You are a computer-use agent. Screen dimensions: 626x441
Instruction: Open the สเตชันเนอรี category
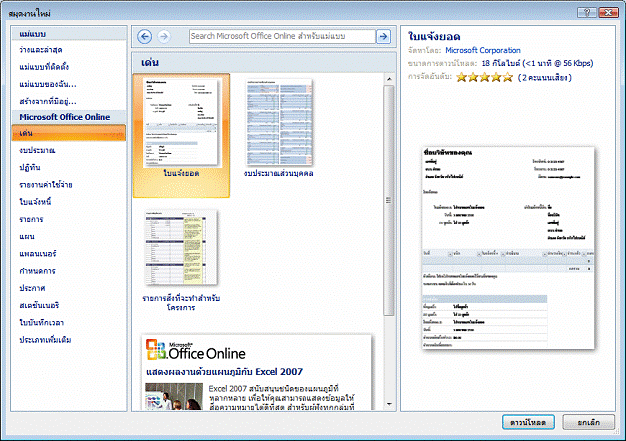coord(39,305)
